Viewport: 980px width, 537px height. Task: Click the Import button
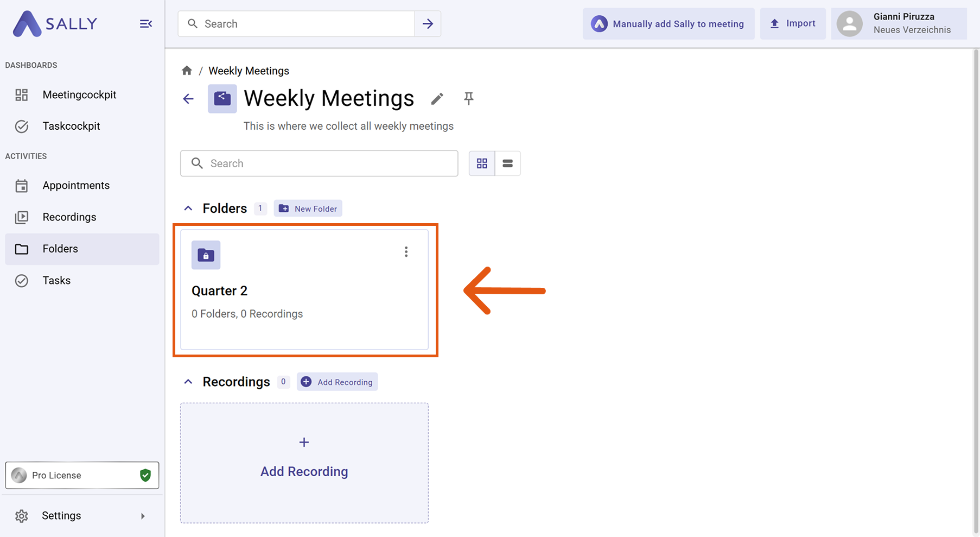click(792, 24)
